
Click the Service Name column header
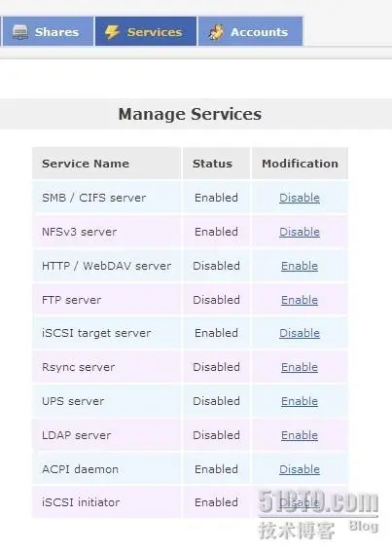(86, 164)
